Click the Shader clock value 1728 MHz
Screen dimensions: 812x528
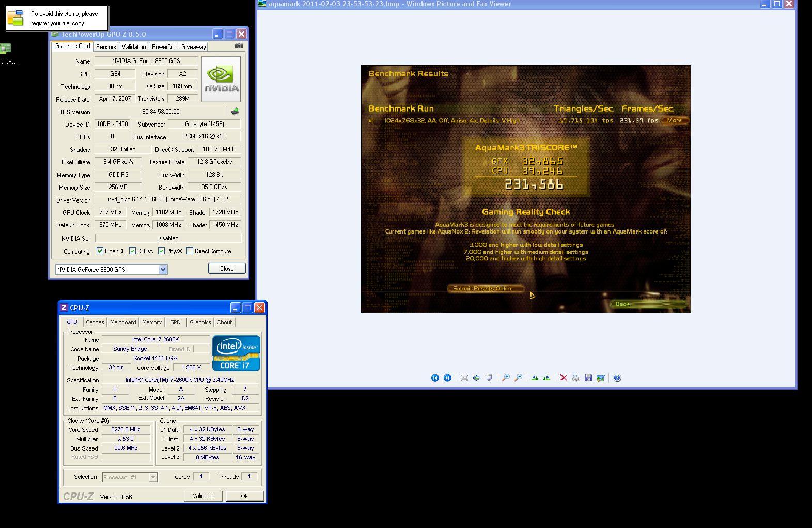[x=225, y=212]
